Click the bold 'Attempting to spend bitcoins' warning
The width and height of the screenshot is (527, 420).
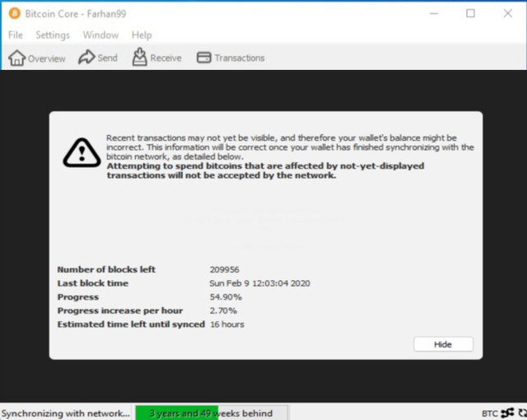tap(265, 170)
